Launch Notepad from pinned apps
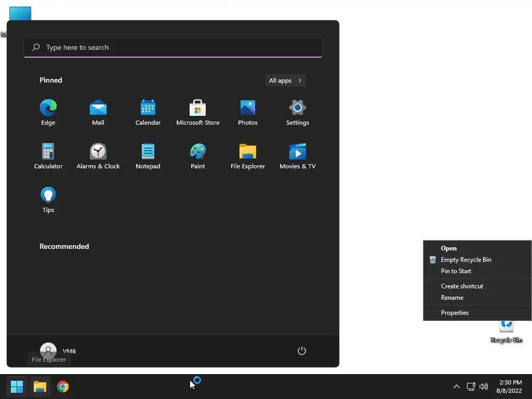Viewport: 532px width, 399px height. [148, 156]
